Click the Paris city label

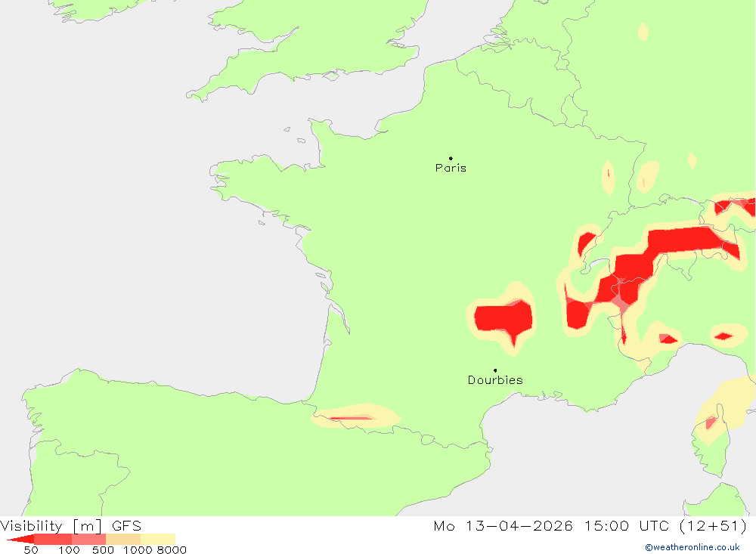pos(451,168)
